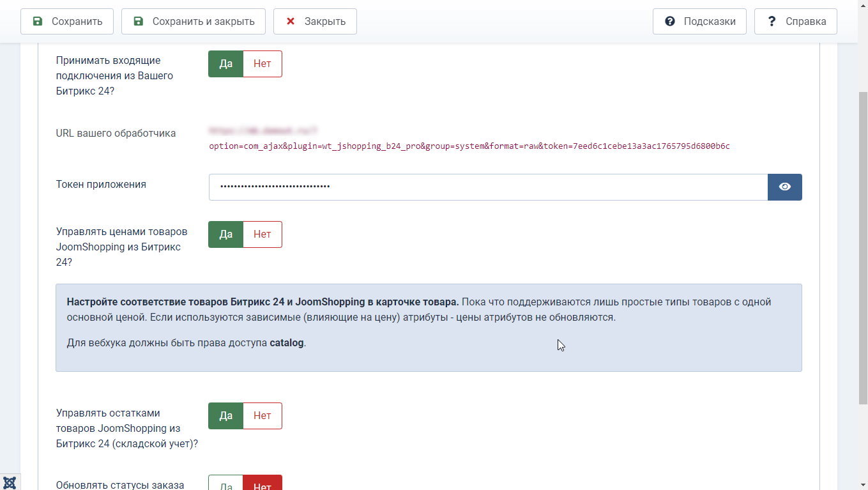This screenshot has height=490, width=868.
Task: Select Да for accepting incoming Bitrix 24 connections
Action: (225, 64)
